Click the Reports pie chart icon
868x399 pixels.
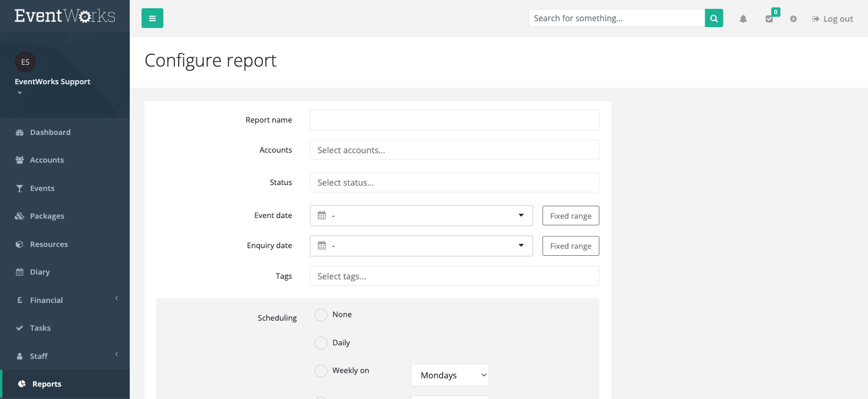click(22, 384)
